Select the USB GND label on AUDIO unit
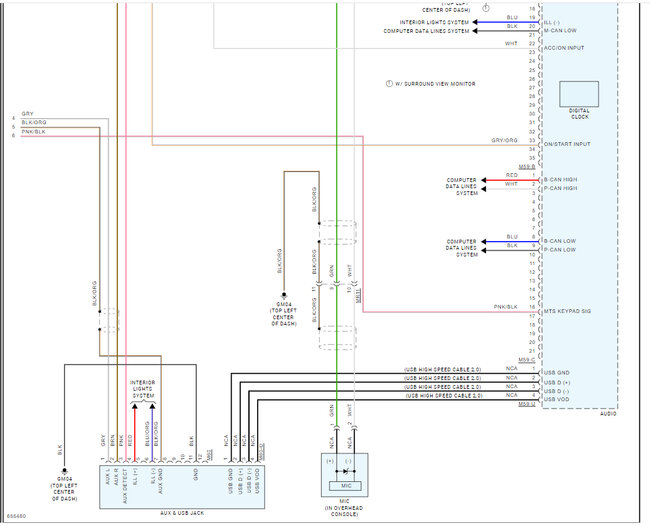The image size is (650, 526). (x=556, y=373)
